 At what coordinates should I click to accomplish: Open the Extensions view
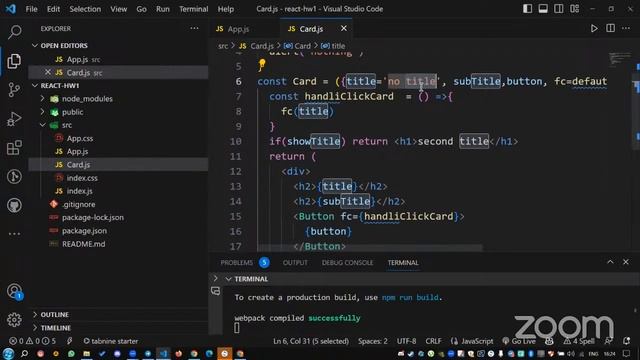pos(14,148)
